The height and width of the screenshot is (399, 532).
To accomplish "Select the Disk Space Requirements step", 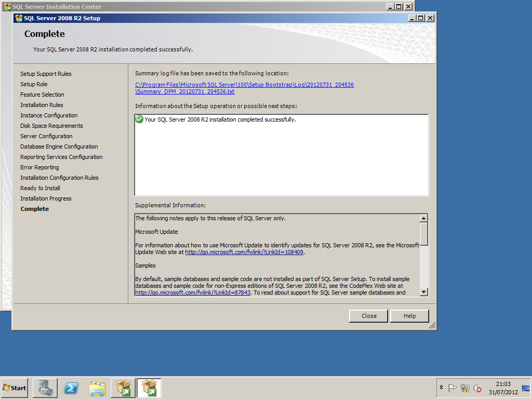I will [x=51, y=126].
